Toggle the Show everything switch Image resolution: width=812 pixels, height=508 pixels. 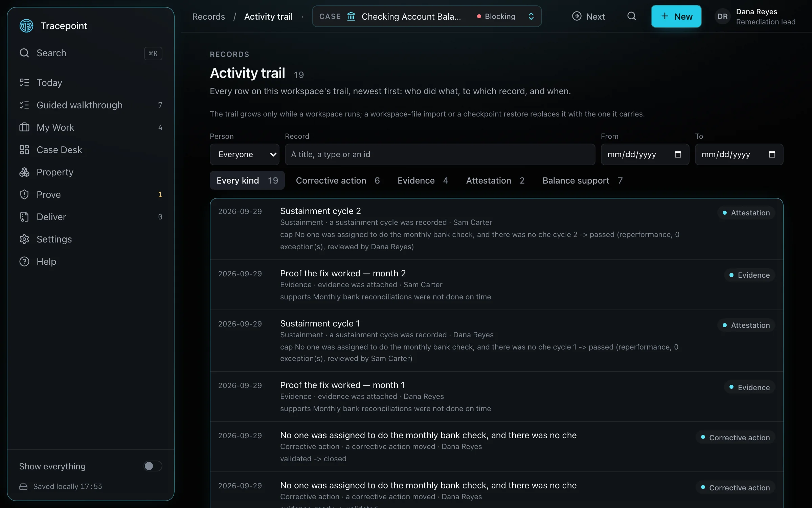(153, 466)
